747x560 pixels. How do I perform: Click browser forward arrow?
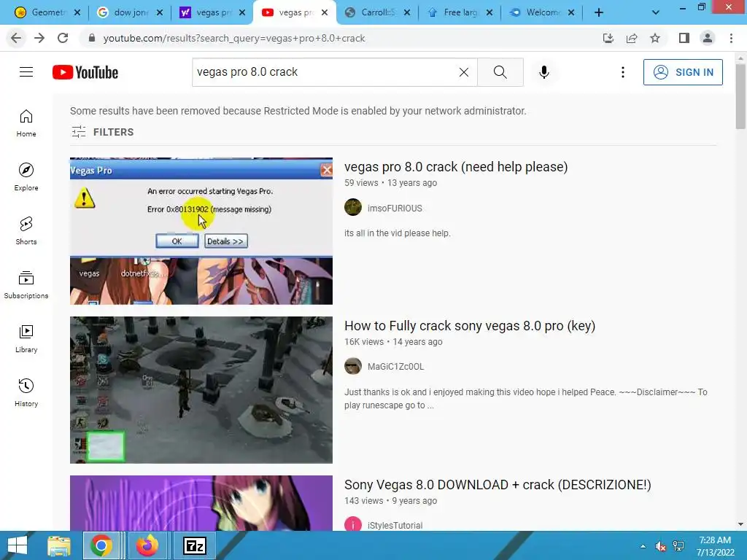click(39, 38)
